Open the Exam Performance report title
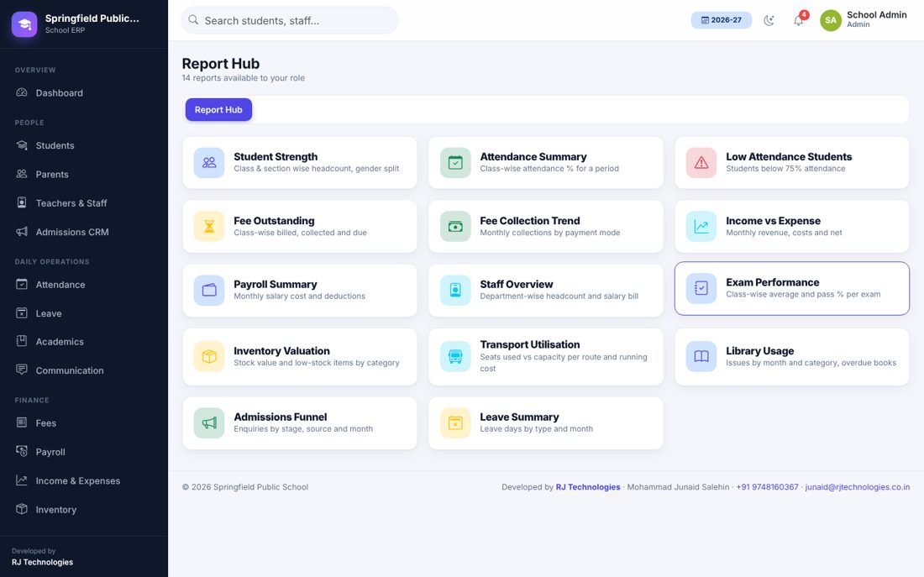 coord(773,282)
